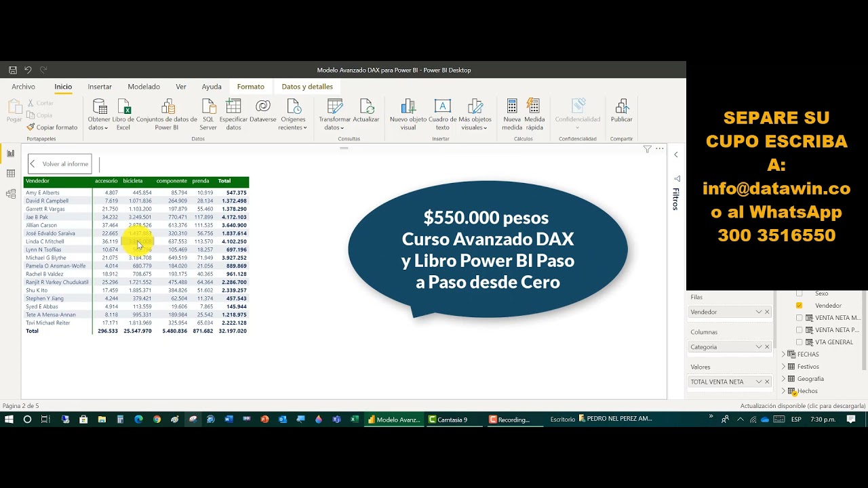The image size is (868, 488).
Task: Insert Nuevo objeto visual
Action: click(x=408, y=115)
